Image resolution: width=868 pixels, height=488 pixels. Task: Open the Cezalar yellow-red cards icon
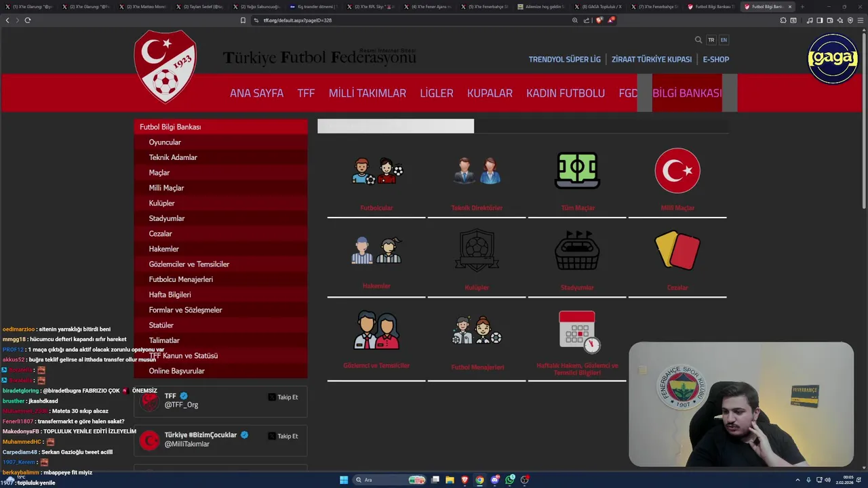[677, 251]
